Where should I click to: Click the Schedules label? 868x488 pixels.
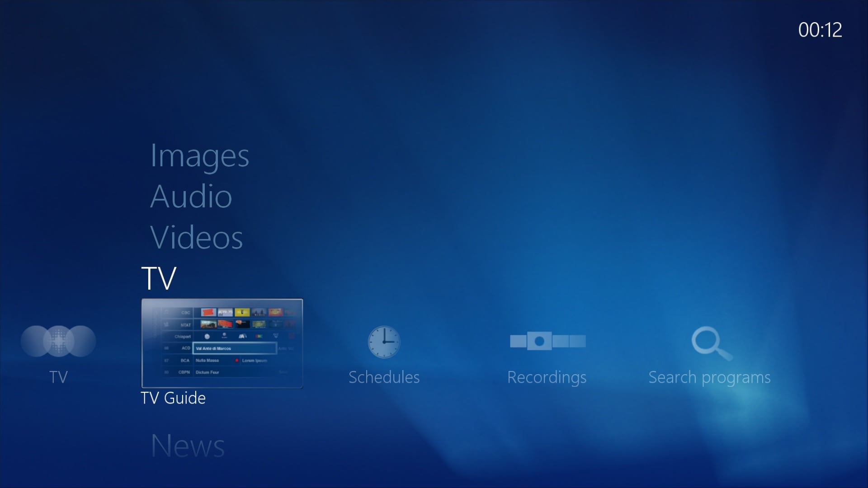coord(384,377)
